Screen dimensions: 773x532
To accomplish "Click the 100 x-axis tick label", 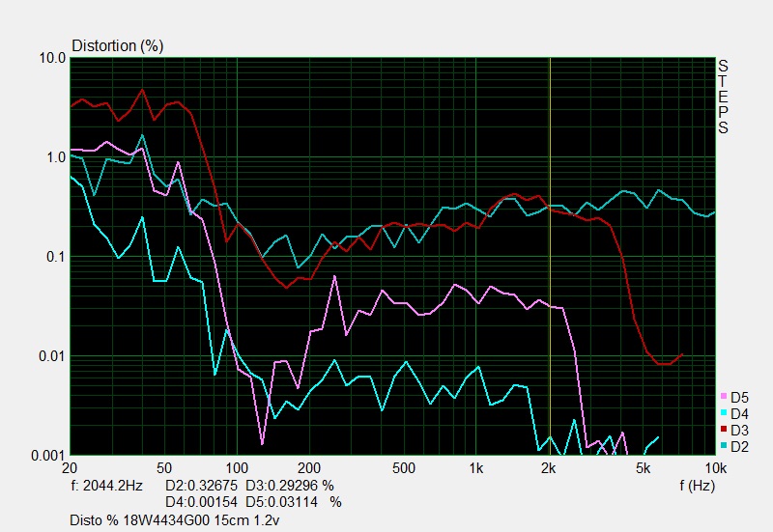I will pyautogui.click(x=237, y=468).
